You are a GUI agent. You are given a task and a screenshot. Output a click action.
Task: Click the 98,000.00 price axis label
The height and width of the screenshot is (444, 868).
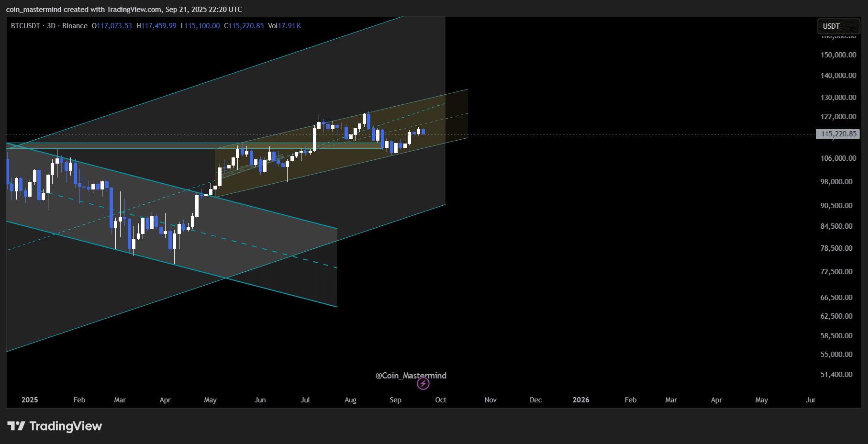[836, 182]
